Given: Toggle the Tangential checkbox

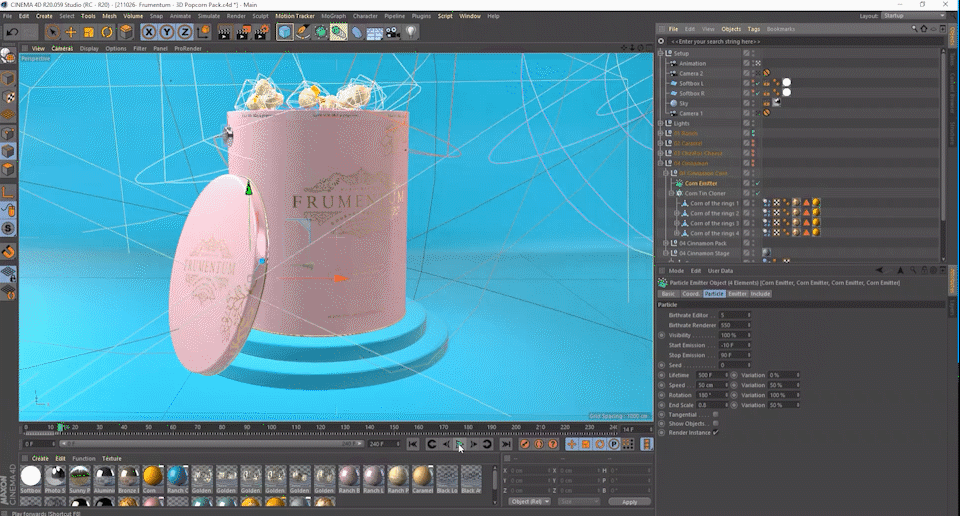Looking at the screenshot, I should click(x=715, y=414).
